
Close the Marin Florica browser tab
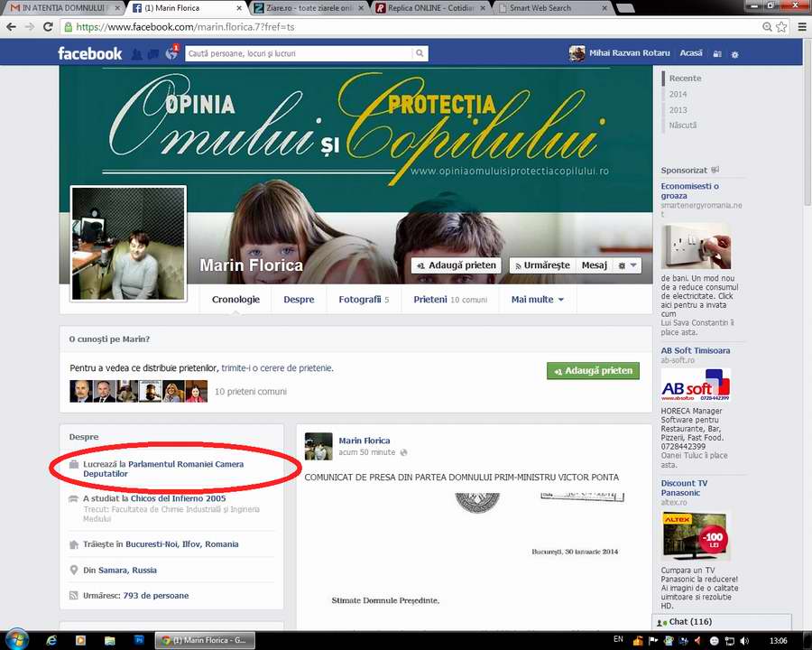pyautogui.click(x=239, y=8)
